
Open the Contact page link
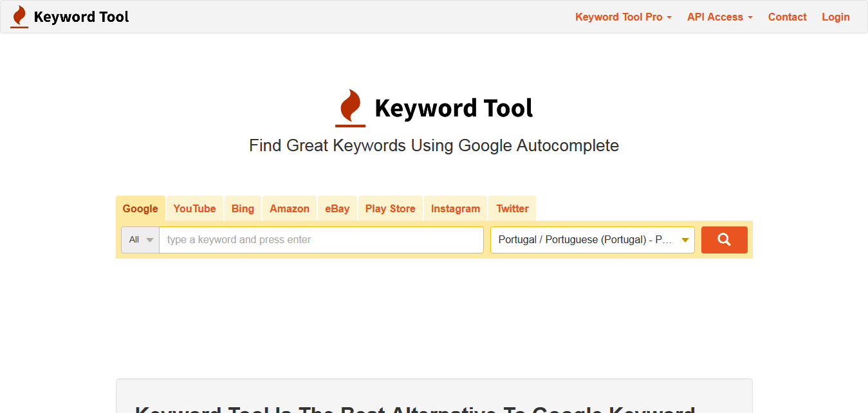tap(787, 17)
